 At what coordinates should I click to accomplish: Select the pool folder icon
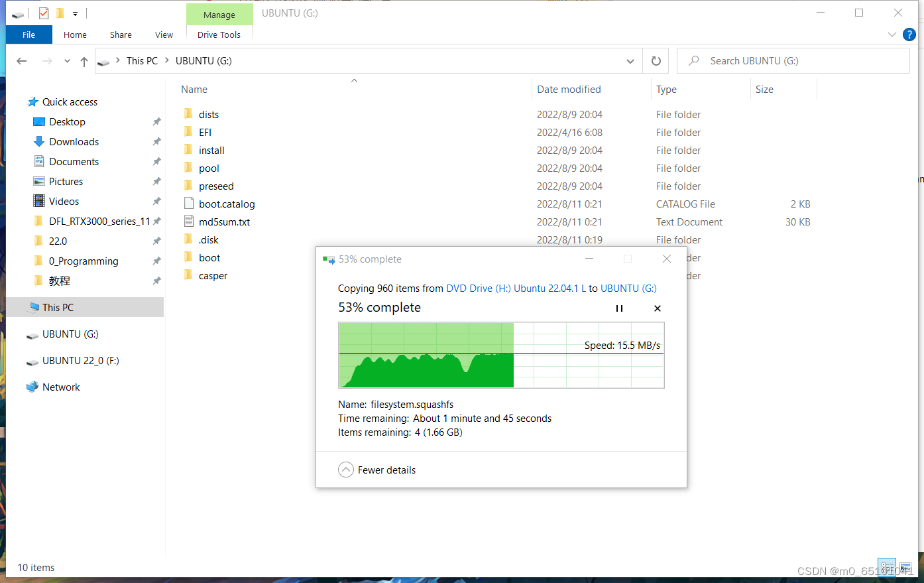coord(188,168)
